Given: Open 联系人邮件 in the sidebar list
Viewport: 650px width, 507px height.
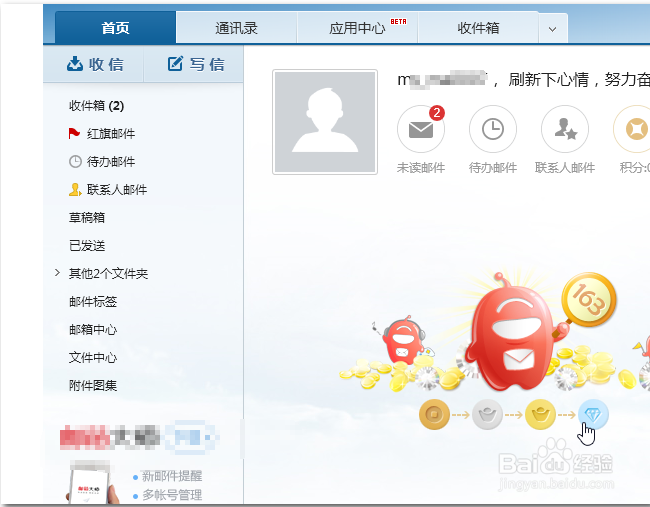Looking at the screenshot, I should (117, 189).
